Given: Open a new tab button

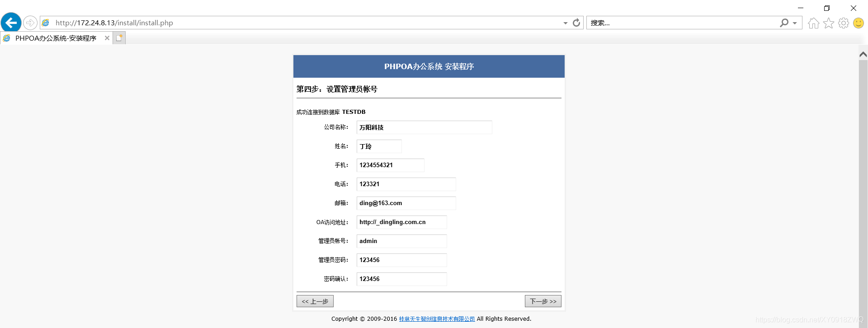Looking at the screenshot, I should point(119,38).
